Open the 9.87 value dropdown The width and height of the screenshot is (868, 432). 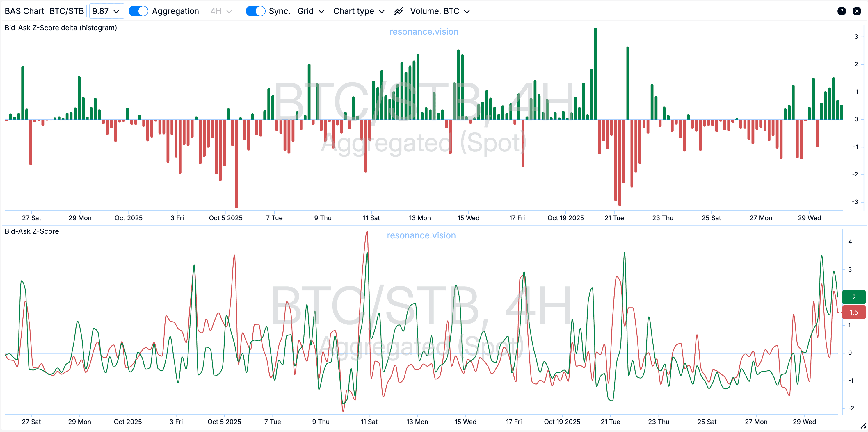coord(101,11)
